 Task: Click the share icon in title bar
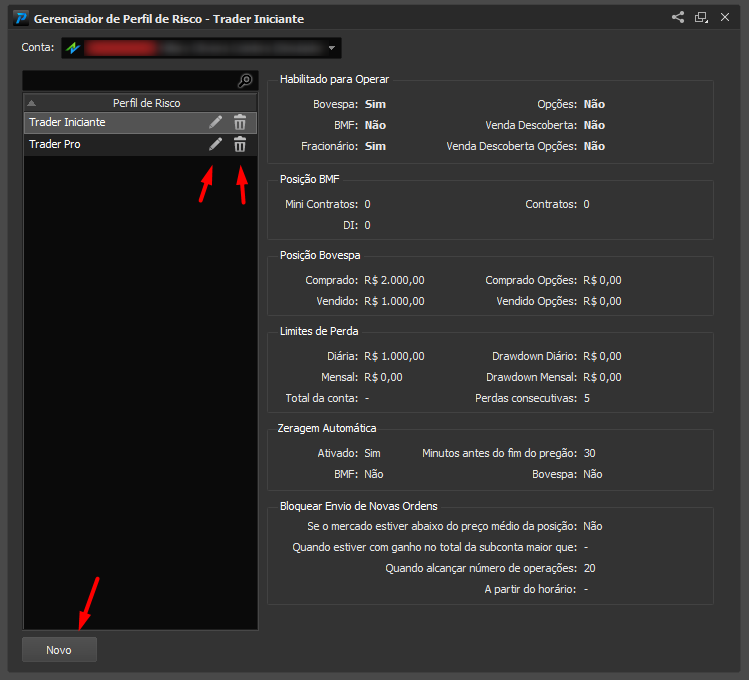tap(678, 18)
